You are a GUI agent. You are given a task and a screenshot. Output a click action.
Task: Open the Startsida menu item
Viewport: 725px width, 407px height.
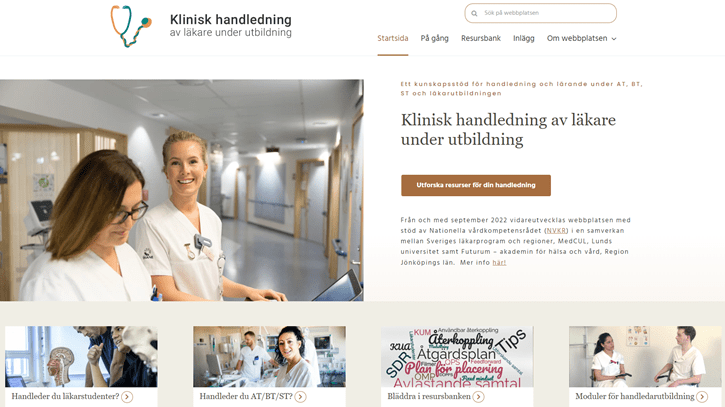[393, 38]
